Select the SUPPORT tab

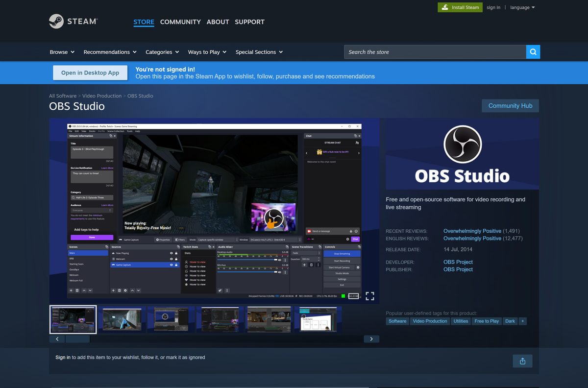(x=249, y=22)
